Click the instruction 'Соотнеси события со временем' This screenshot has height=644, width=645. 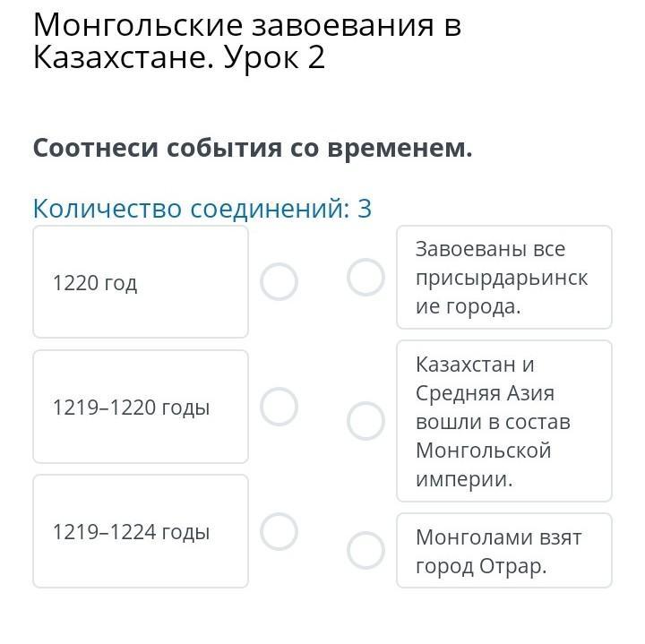pos(253,148)
